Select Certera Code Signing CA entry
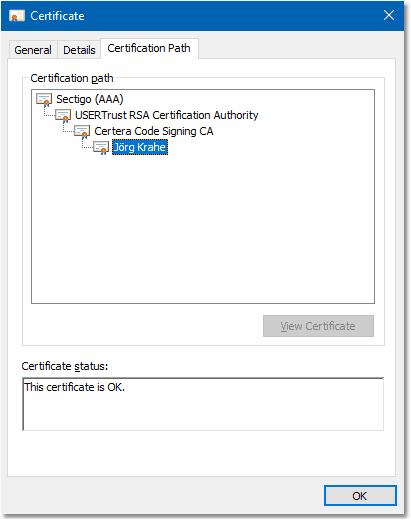The image size is (411, 521). pos(154,131)
